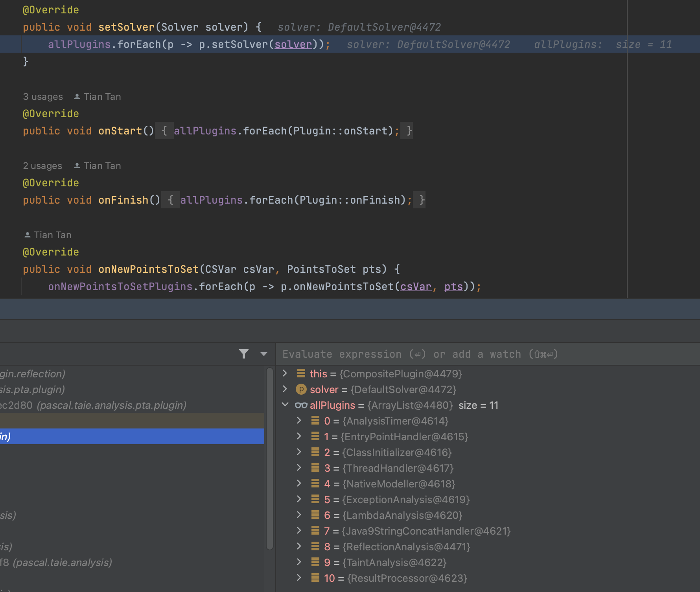Expand element 3 ThreadHandler@4617

point(299,468)
